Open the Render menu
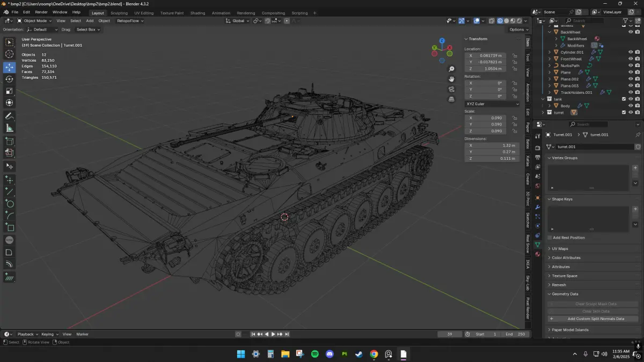This screenshot has width=644, height=362. tap(41, 12)
